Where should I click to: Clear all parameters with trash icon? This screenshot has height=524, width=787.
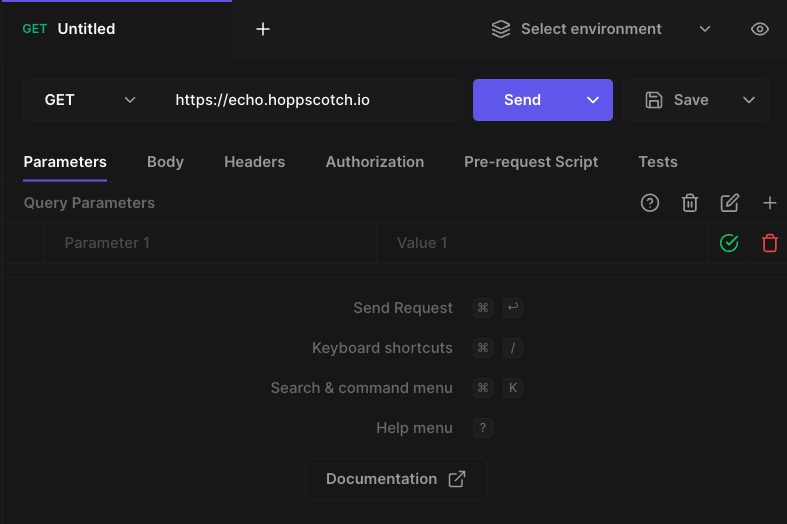click(690, 203)
